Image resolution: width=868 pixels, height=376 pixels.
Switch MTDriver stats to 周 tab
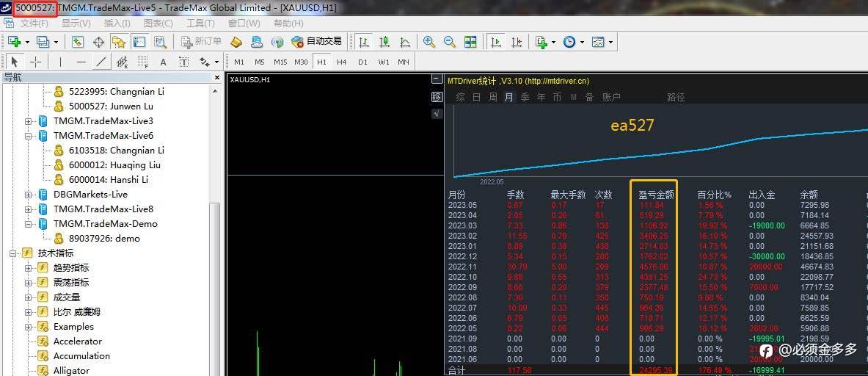coord(493,97)
